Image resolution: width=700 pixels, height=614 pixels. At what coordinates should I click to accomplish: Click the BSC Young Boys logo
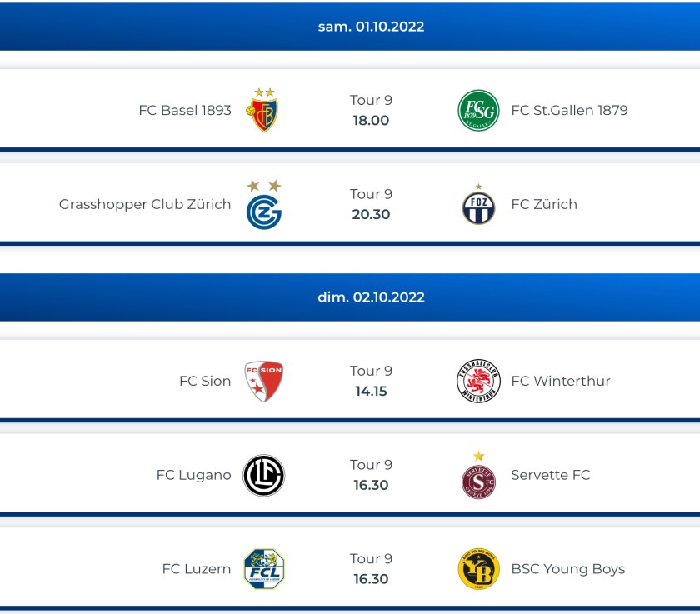[x=478, y=569]
